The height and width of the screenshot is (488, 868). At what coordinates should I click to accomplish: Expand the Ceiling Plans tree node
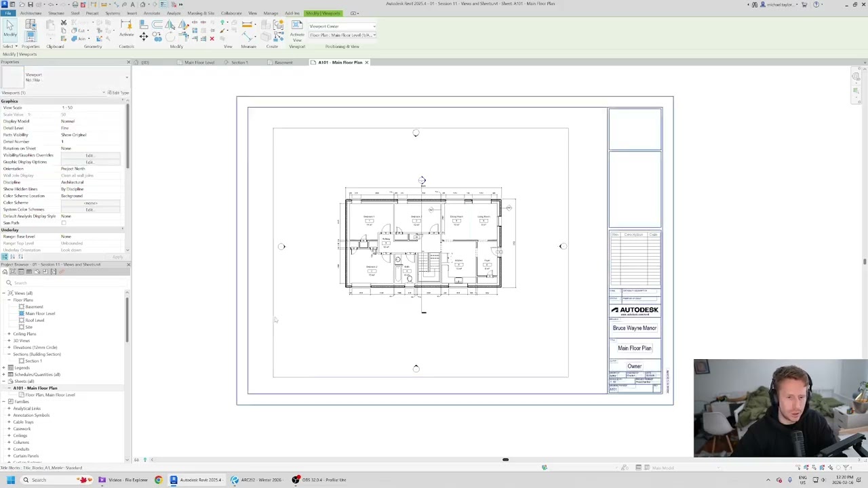9,333
